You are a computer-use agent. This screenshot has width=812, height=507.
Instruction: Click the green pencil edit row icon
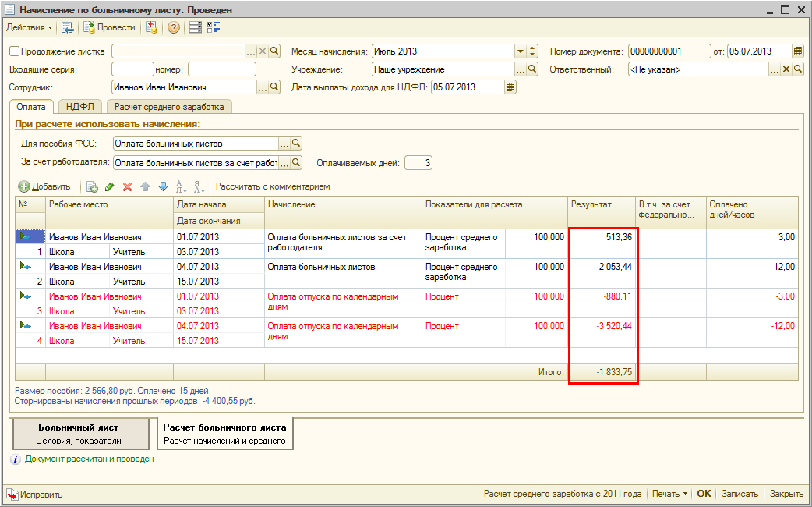pos(110,186)
